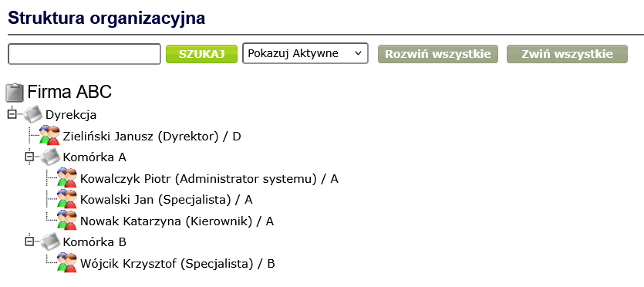Select Kowalczyk Piotr (Administrator systemu) entry

tap(210, 179)
